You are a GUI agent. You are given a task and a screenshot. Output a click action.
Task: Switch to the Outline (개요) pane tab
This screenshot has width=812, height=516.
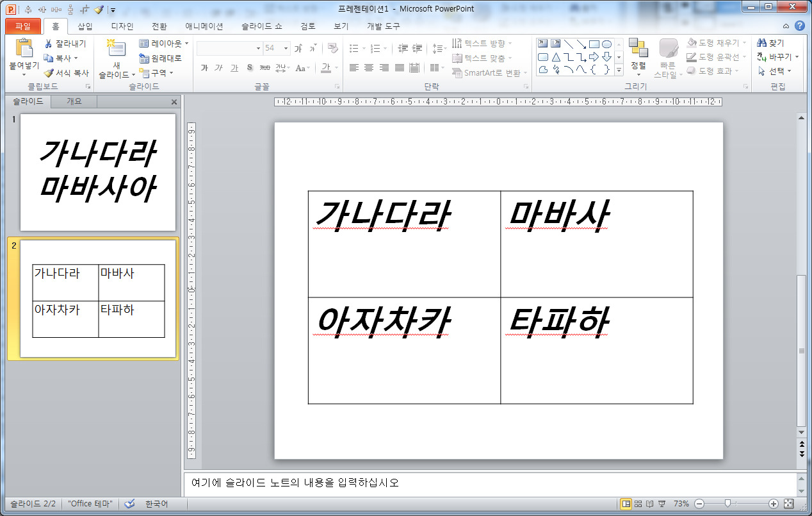click(x=74, y=101)
